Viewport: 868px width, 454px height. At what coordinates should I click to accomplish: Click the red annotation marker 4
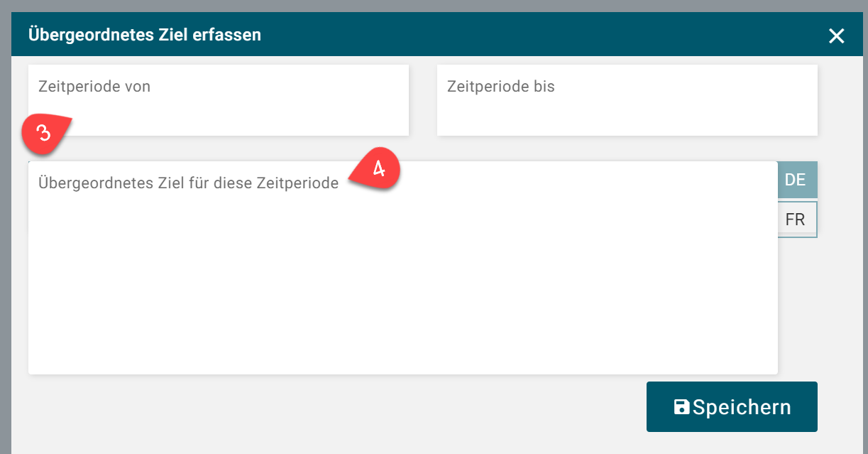click(378, 171)
